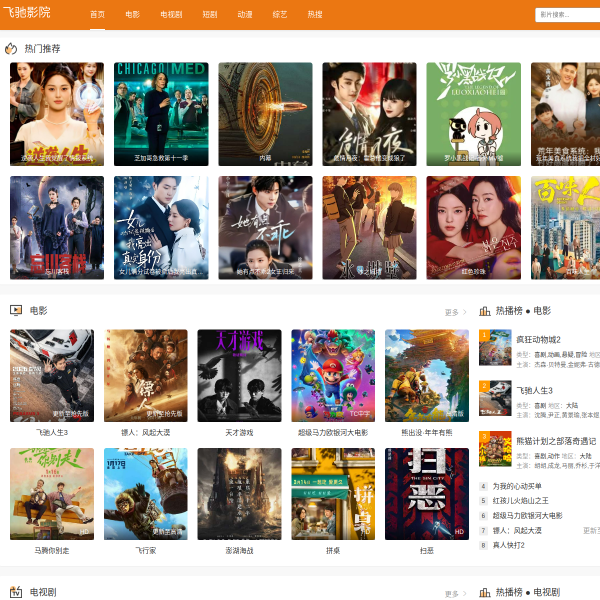Switch to the 电视剧 nav tab
600x600 pixels.
171,15
